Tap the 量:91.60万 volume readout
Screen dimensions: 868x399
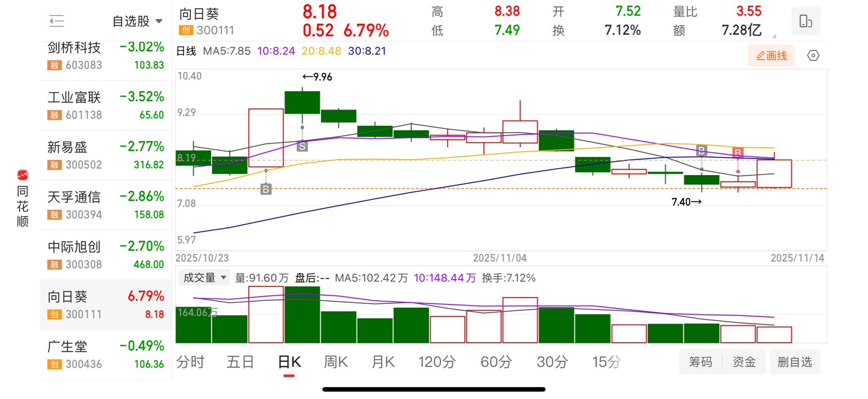pyautogui.click(x=262, y=278)
